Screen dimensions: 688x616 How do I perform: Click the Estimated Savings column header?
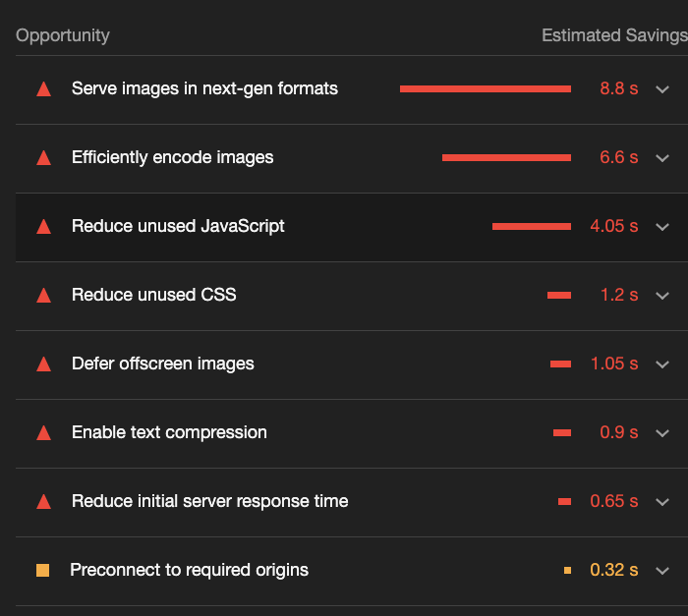click(x=614, y=35)
